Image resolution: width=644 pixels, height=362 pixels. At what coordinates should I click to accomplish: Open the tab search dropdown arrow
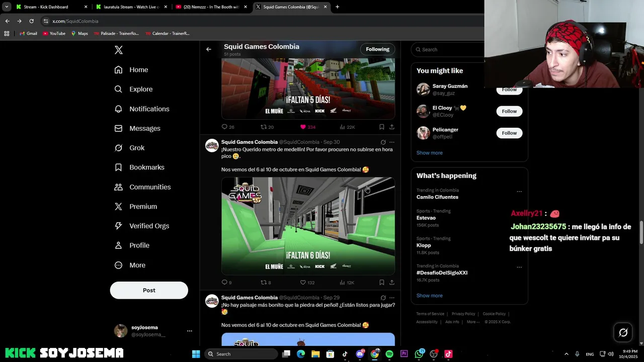[x=7, y=7]
